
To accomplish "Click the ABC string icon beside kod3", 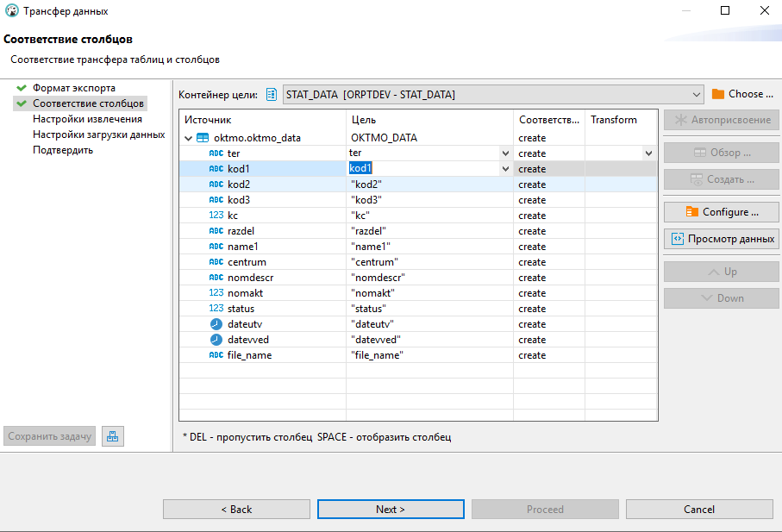I will click(x=216, y=199).
